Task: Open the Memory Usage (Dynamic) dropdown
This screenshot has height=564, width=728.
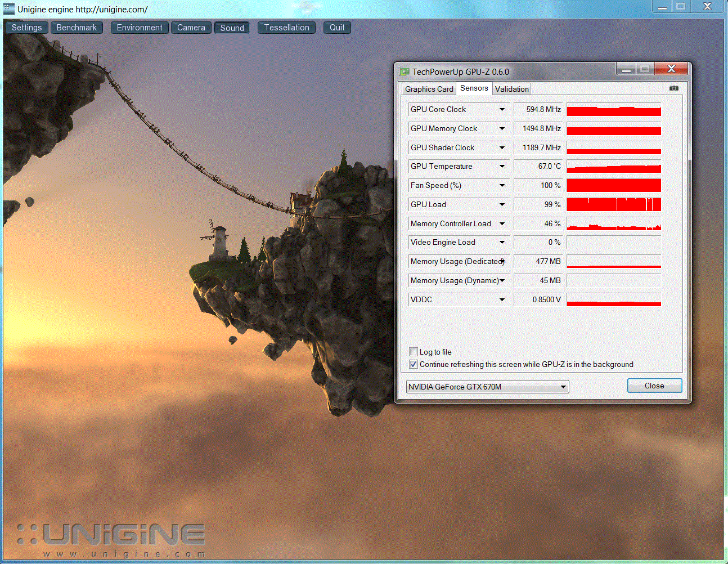Action: tap(502, 280)
